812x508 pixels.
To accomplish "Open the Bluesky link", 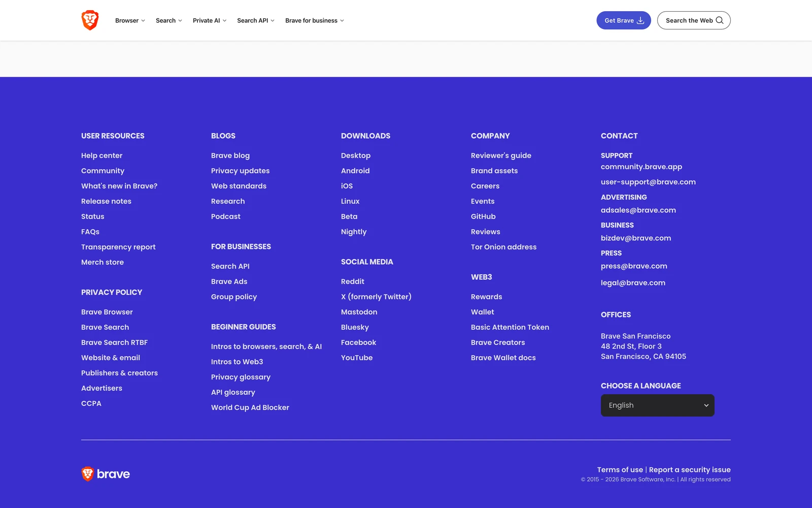I will click(x=355, y=327).
